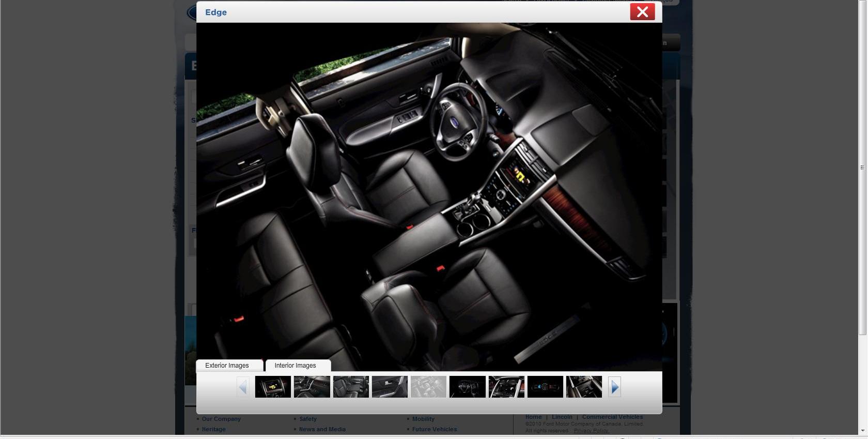Select the Interior Images tab
Image resolution: width=868 pixels, height=439 pixels.
click(x=296, y=366)
